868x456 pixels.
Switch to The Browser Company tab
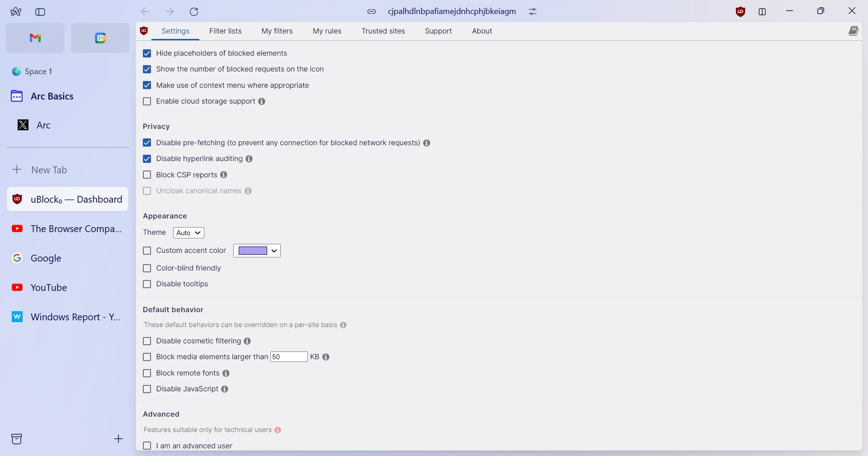(x=68, y=229)
